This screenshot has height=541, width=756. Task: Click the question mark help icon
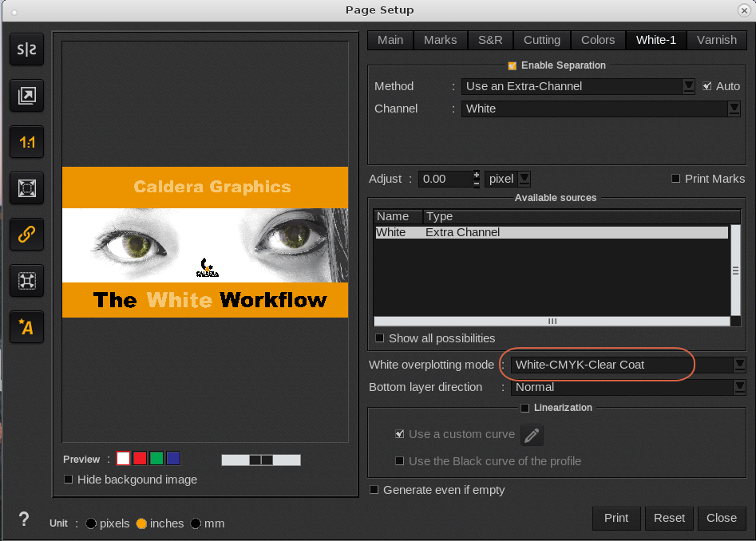(24, 520)
